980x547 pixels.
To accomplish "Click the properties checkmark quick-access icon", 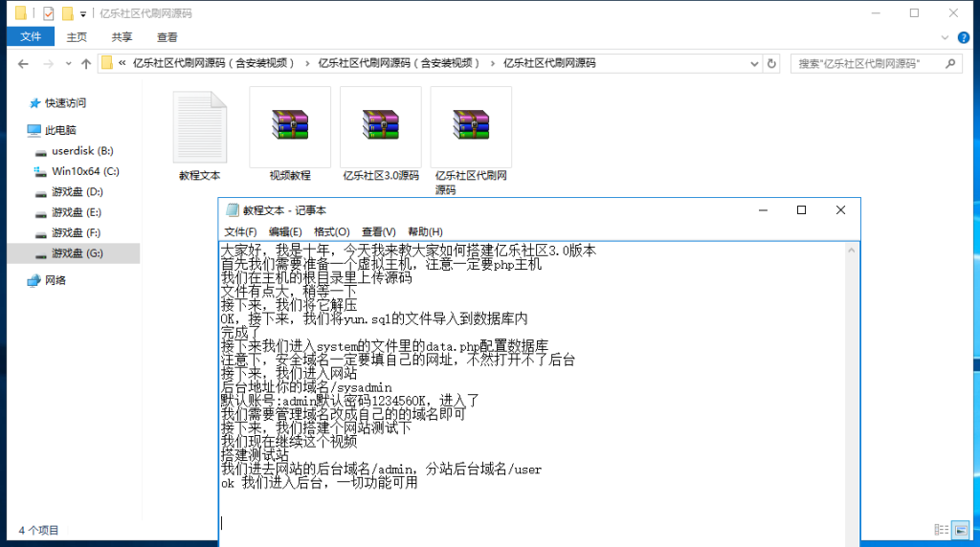I will (49, 13).
